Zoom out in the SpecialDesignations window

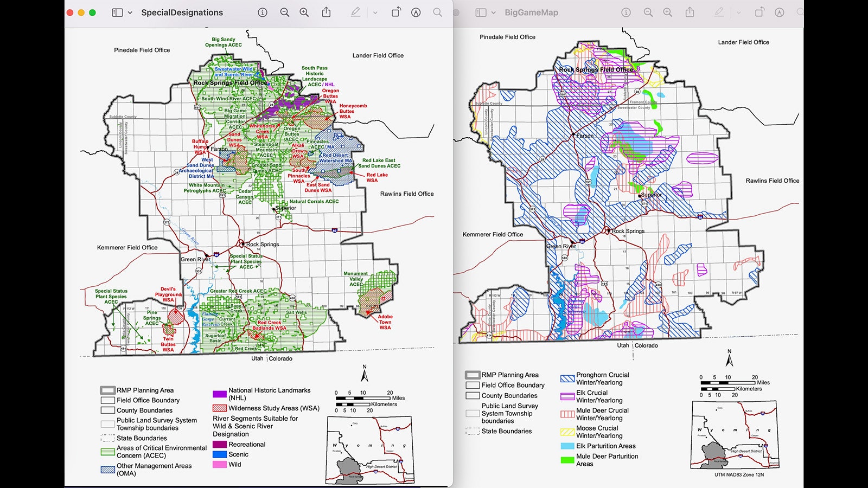pos(284,12)
